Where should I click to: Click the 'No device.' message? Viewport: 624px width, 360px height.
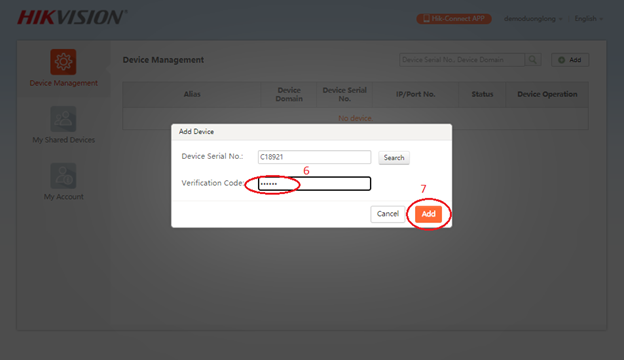pos(355,118)
